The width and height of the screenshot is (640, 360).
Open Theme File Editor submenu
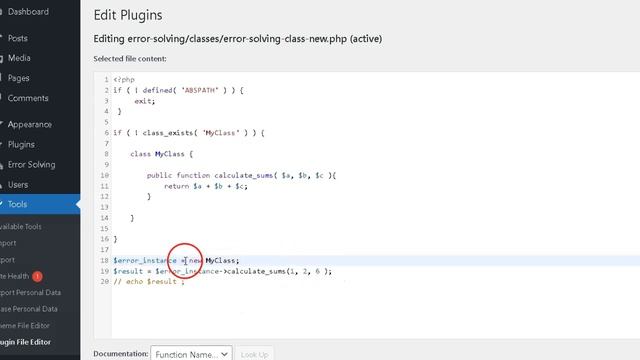pyautogui.click(x=25, y=326)
